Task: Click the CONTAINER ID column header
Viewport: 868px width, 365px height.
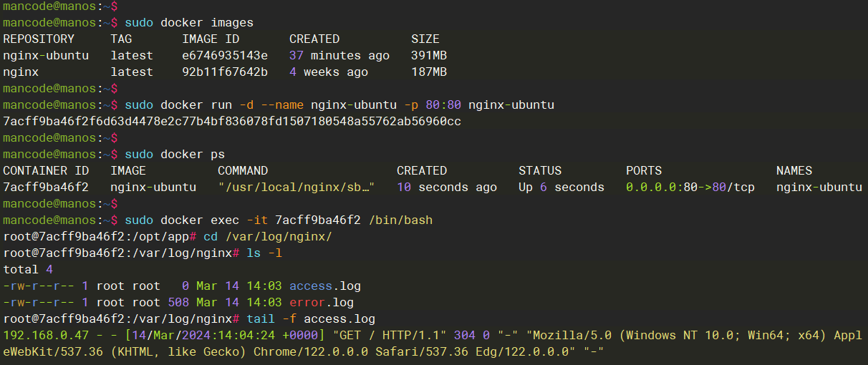Action: click(x=46, y=170)
